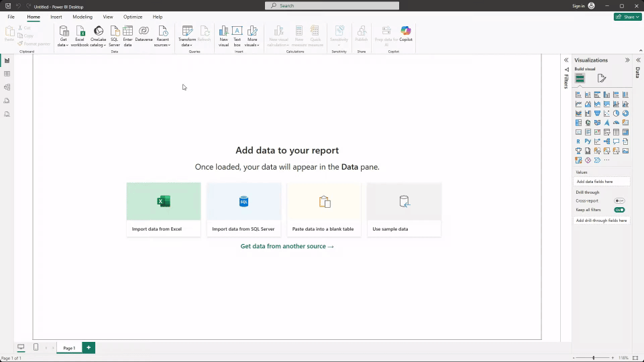Image resolution: width=644 pixels, height=362 pixels.
Task: Select Python visual
Action: (x=588, y=141)
